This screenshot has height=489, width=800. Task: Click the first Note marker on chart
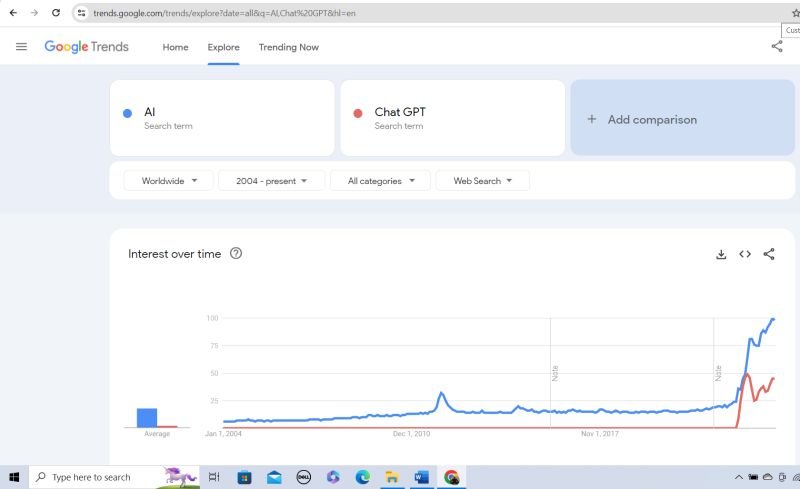coord(555,373)
